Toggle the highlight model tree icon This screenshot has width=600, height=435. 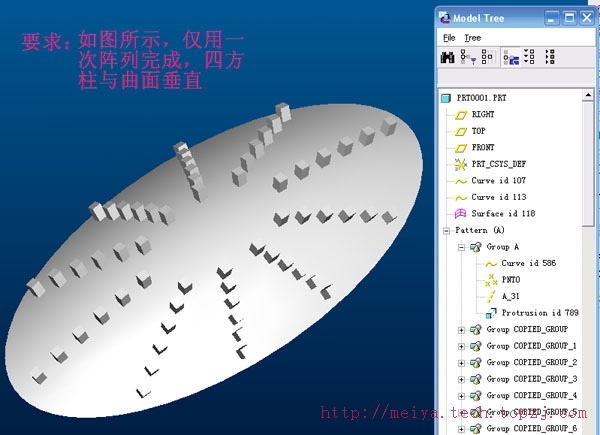point(511,57)
